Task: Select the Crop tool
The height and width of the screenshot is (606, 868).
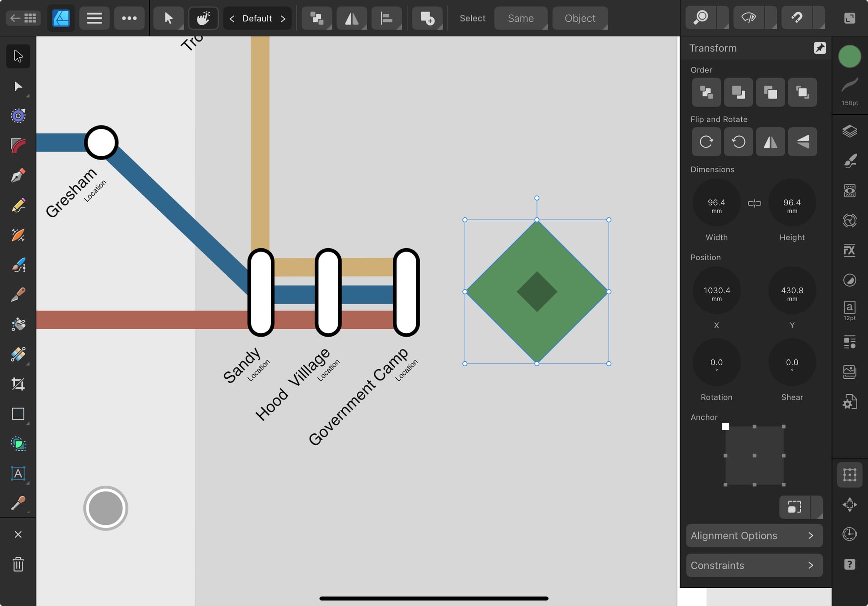Action: tap(18, 384)
